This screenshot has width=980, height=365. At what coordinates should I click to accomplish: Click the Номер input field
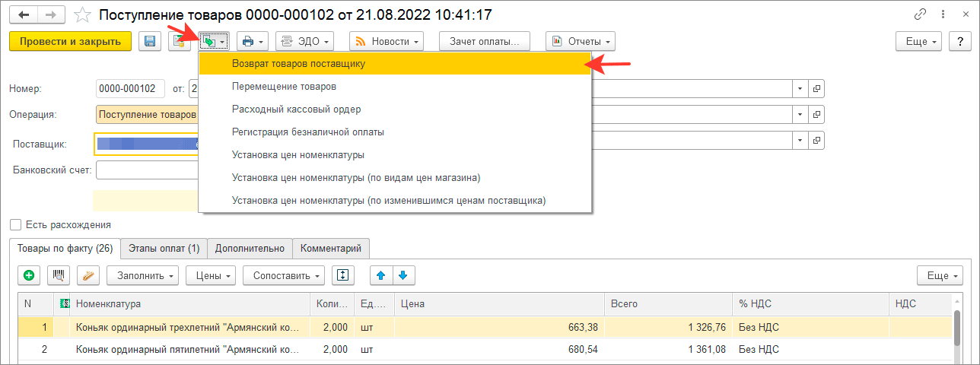[x=130, y=89]
